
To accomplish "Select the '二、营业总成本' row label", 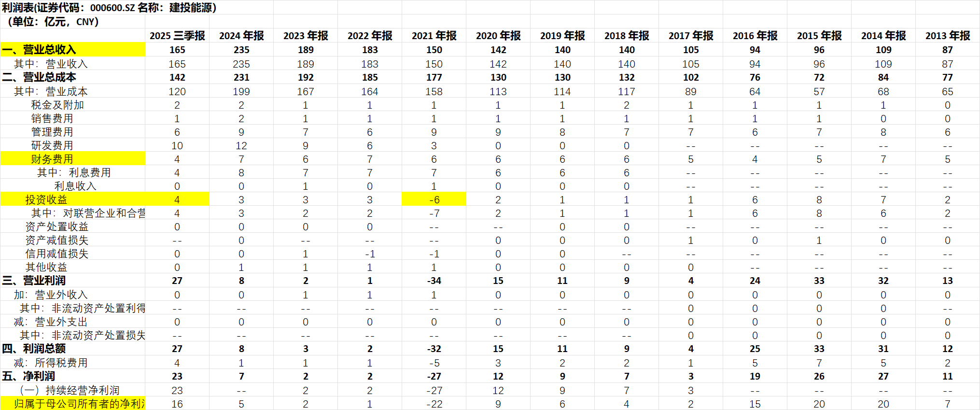I will 39,77.
